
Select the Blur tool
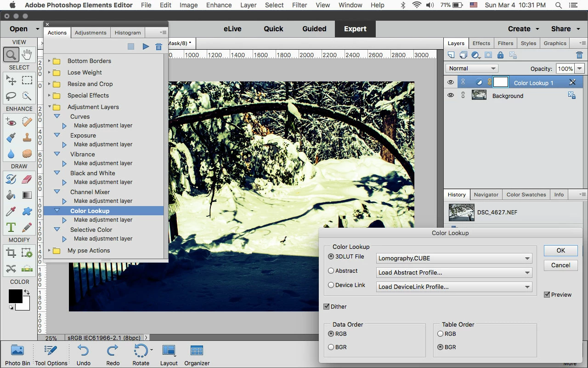(x=11, y=154)
